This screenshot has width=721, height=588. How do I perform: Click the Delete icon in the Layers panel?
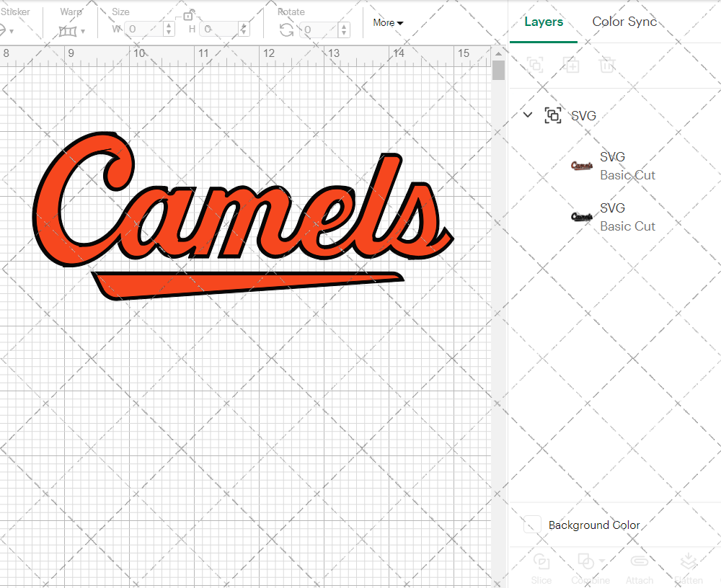pos(608,65)
